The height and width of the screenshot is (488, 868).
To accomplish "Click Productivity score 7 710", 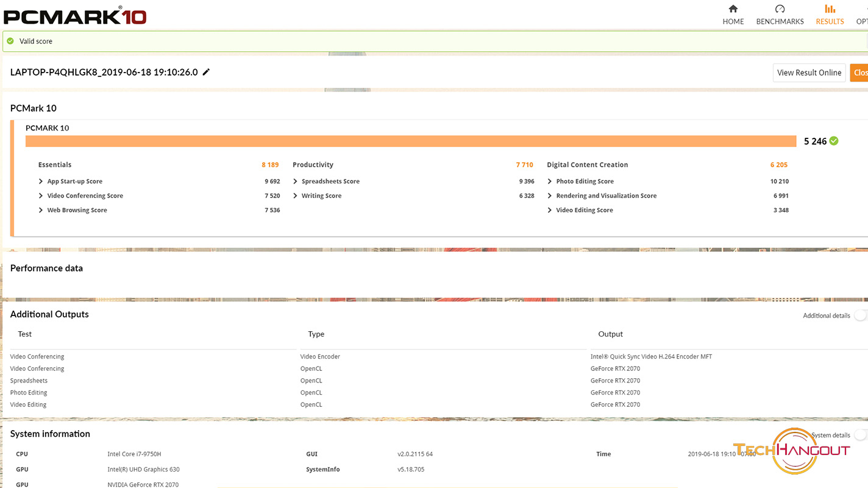I will 524,165.
